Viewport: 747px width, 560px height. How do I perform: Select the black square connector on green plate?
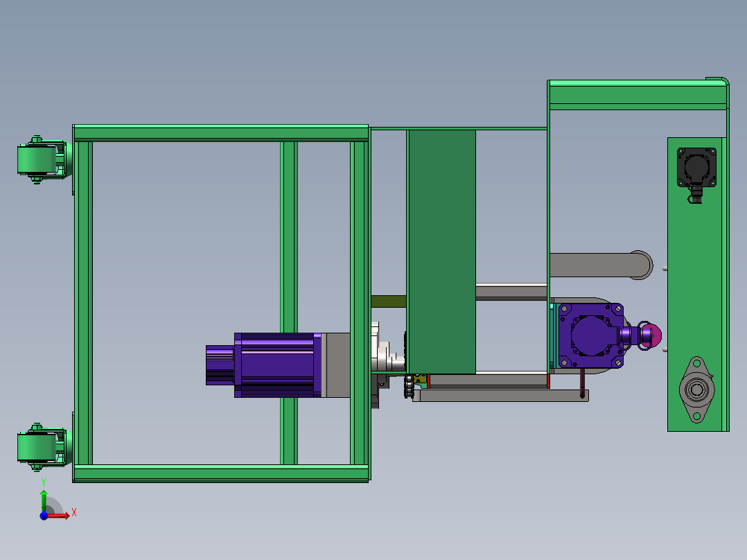(x=696, y=168)
